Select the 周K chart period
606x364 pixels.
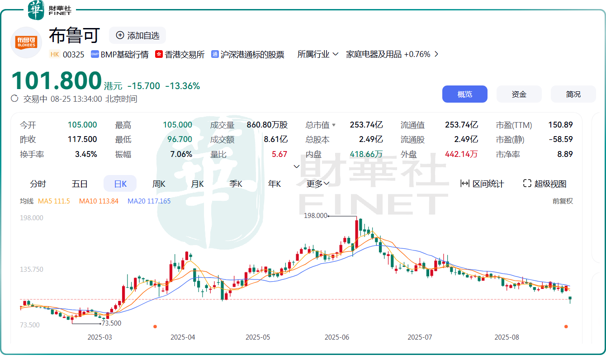[x=159, y=184]
